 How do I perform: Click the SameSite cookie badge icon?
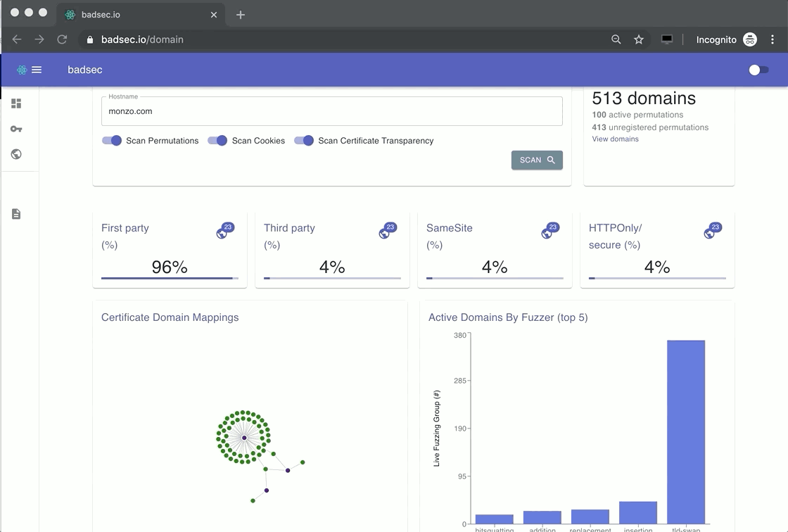tap(549, 230)
